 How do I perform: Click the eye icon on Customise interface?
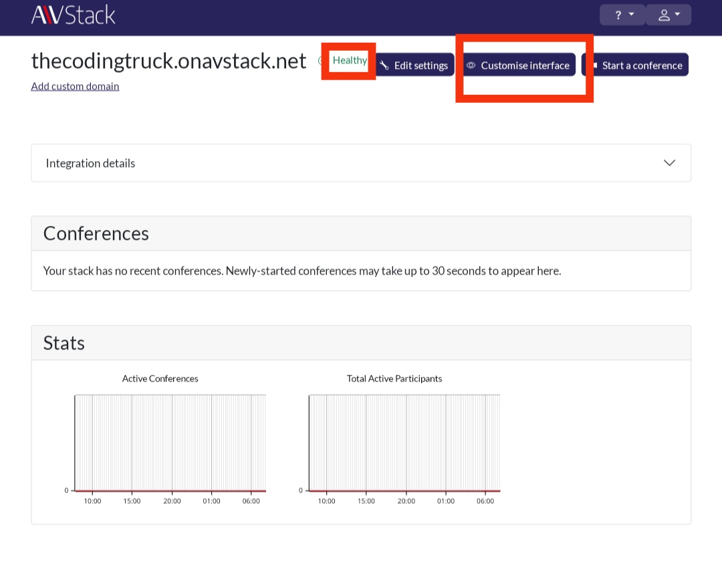coord(471,65)
